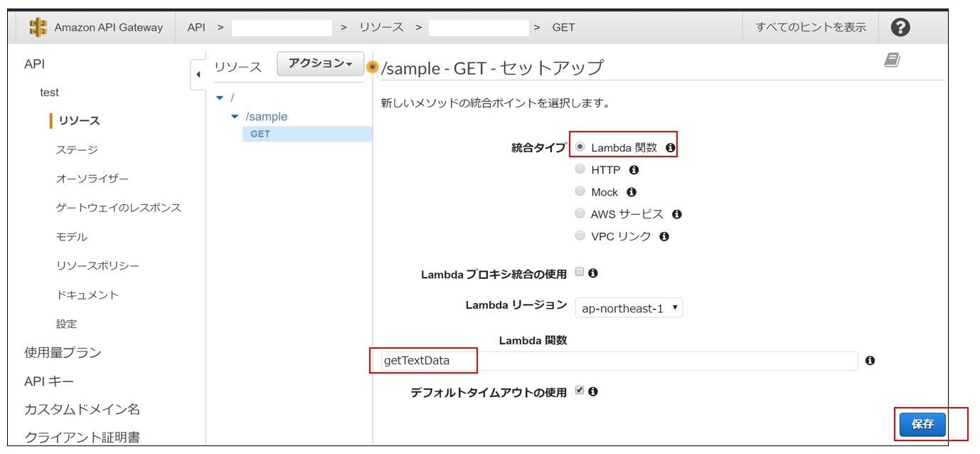Select the HTTP integration type
The image size is (980, 454).
pyautogui.click(x=580, y=169)
